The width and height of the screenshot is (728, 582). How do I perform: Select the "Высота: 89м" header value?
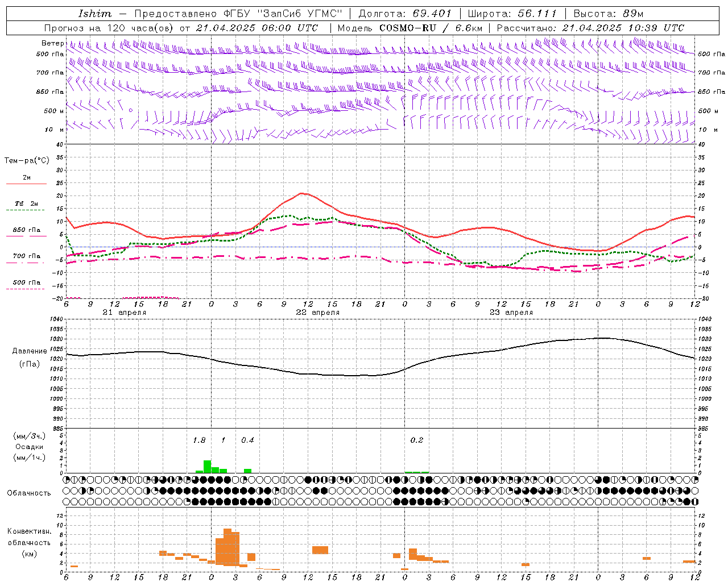[609, 14]
